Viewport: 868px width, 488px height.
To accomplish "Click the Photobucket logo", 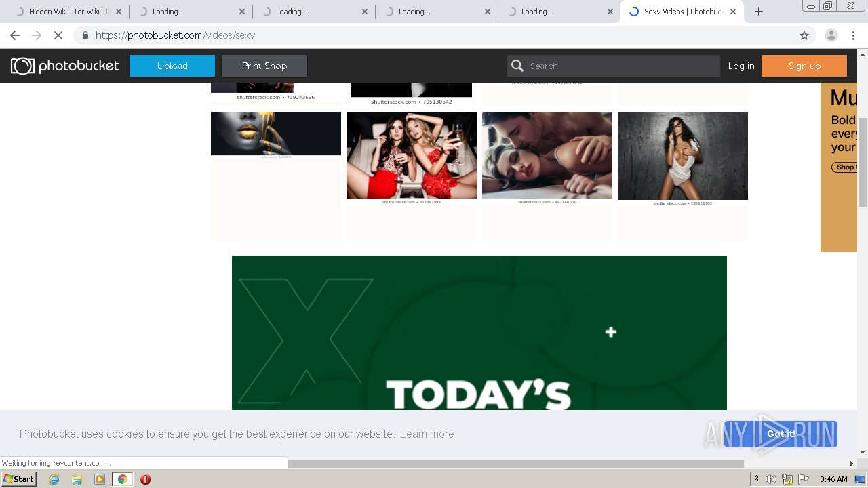I will pos(64,66).
